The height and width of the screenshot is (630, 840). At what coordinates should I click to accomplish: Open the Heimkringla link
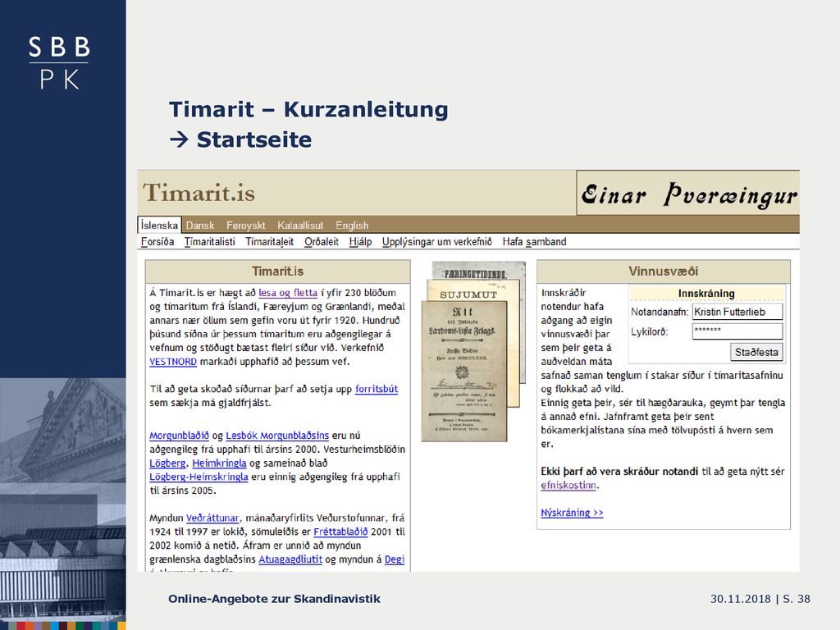219,463
